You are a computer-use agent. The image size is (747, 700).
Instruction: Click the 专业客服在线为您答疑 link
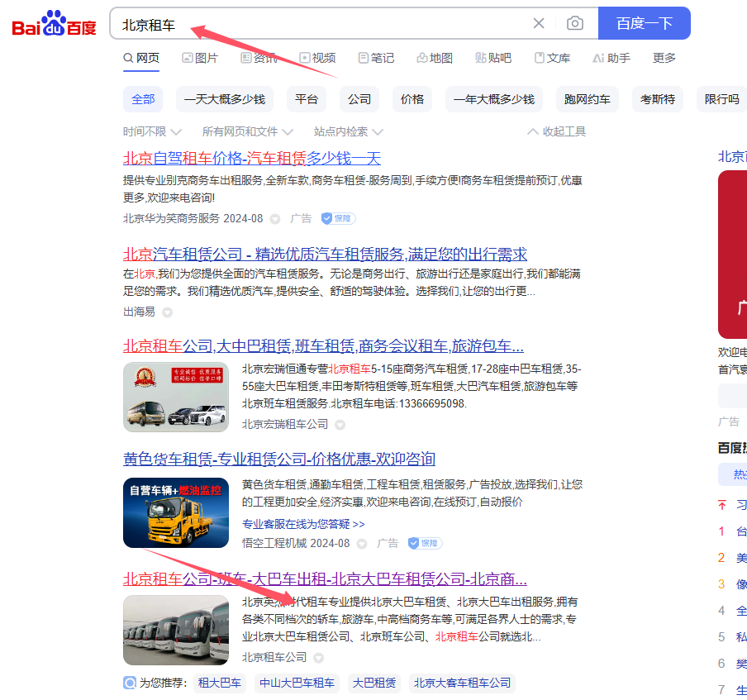pyautogui.click(x=303, y=524)
